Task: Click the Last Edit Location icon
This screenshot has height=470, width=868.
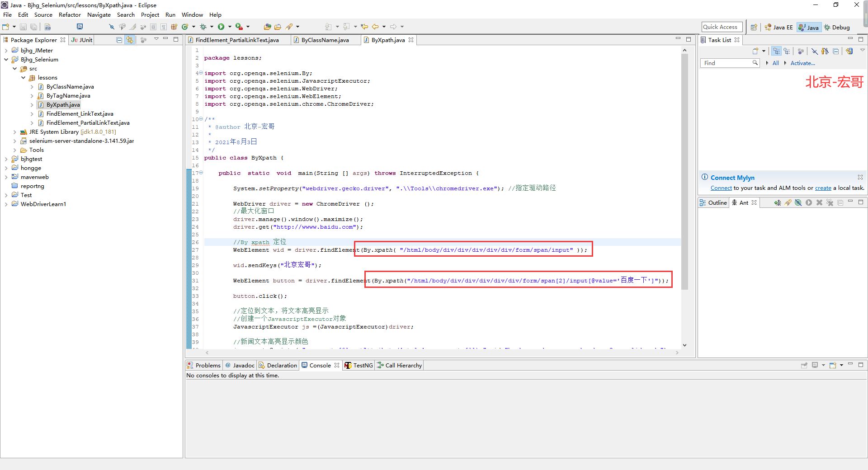Action: (x=364, y=27)
